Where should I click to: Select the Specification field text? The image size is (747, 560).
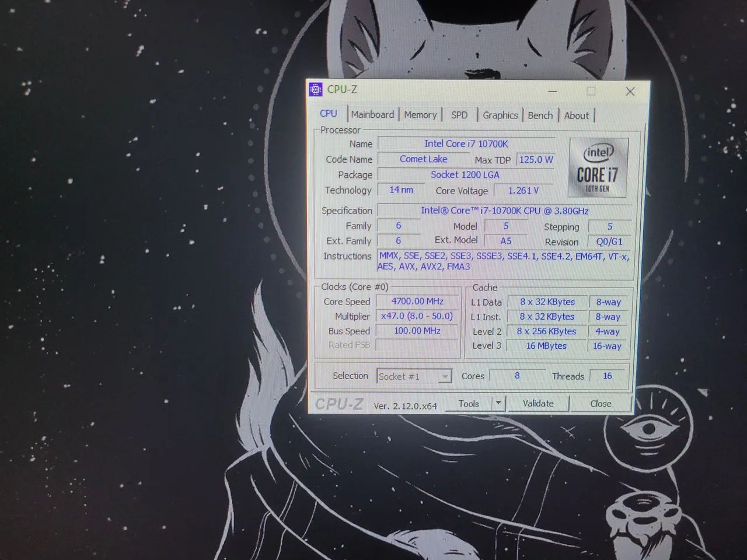504,211
